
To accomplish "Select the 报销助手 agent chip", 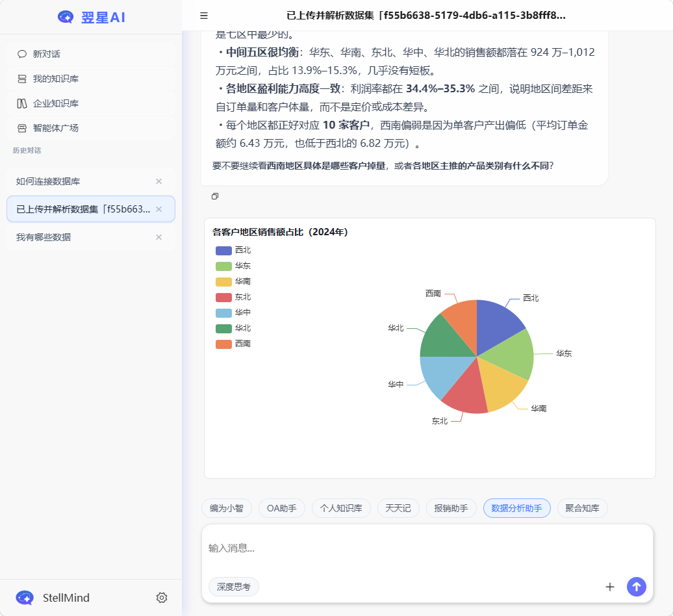I will tap(451, 508).
